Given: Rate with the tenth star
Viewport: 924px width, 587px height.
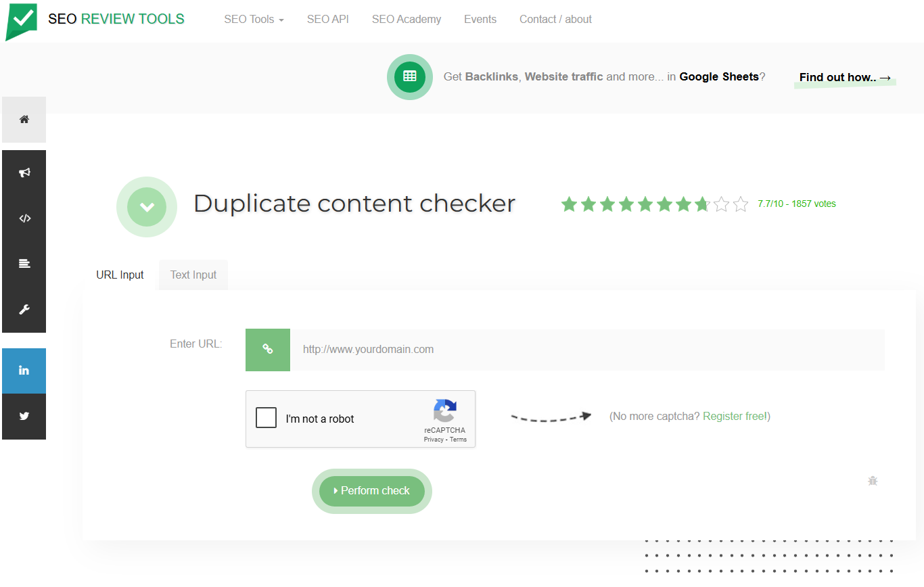Looking at the screenshot, I should point(741,204).
